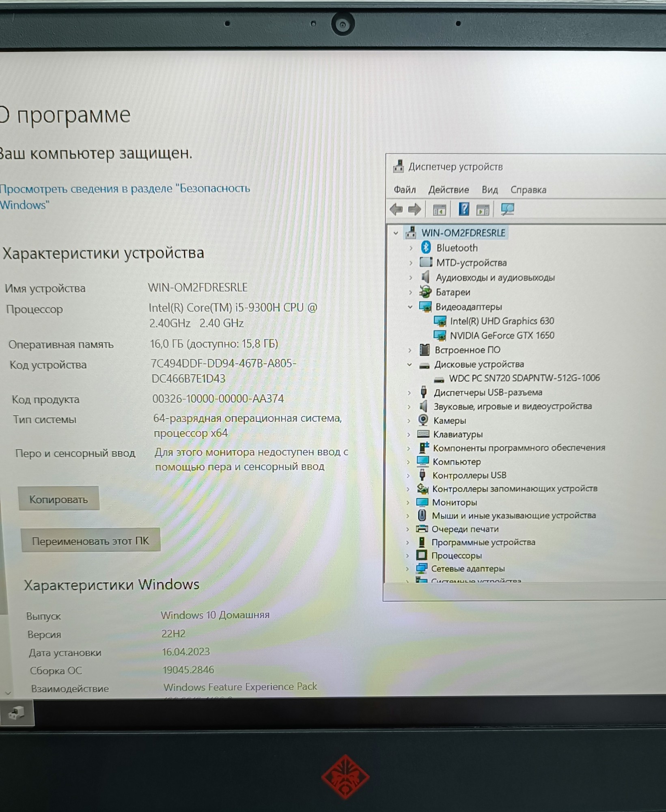Click the show/hide action pane toolbar icon
This screenshot has height=812, width=666.
tap(483, 210)
